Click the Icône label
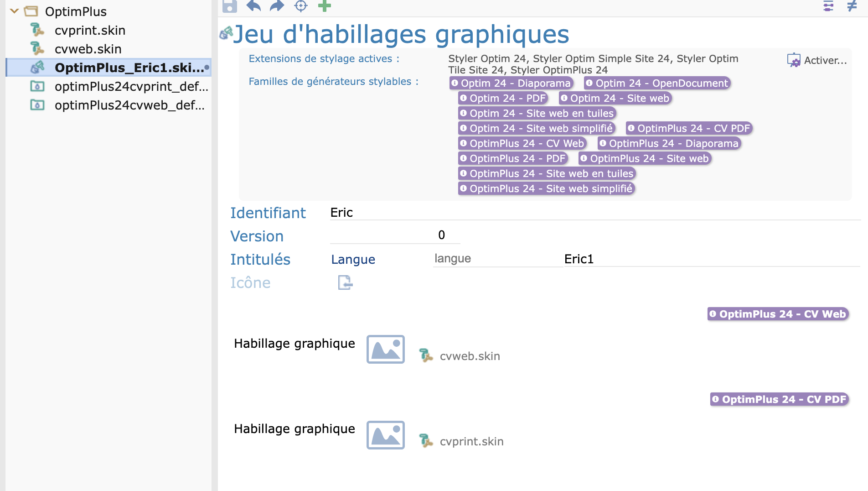Viewport: 868px width, 491px height. pos(250,283)
